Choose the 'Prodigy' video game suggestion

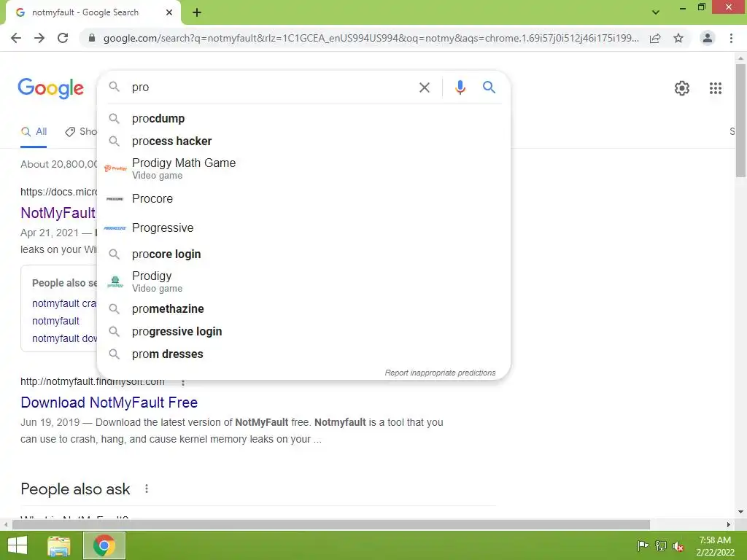[303, 282]
